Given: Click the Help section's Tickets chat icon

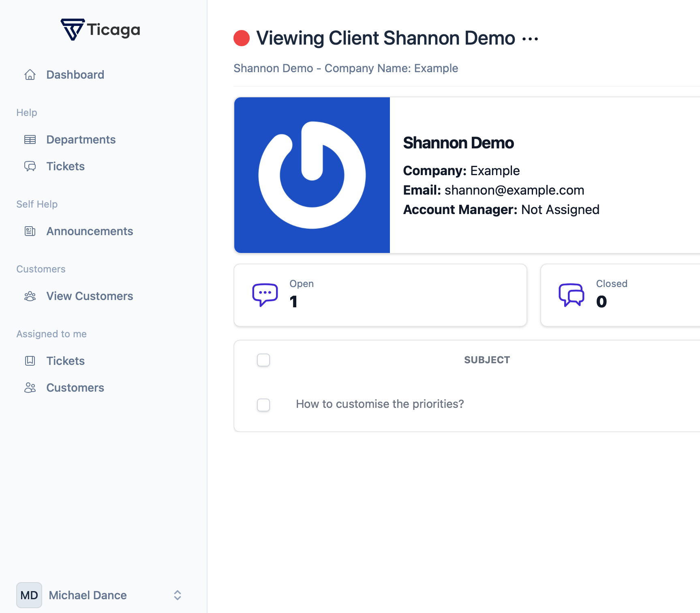Looking at the screenshot, I should pyautogui.click(x=30, y=166).
